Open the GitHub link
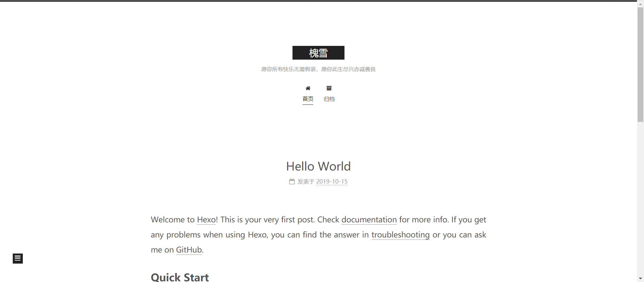Image resolution: width=644 pixels, height=282 pixels. coord(189,250)
